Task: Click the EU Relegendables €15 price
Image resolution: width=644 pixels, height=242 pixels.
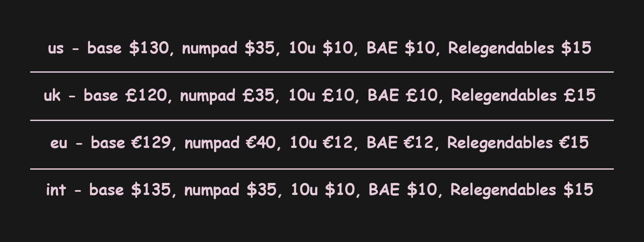Action: [574, 143]
